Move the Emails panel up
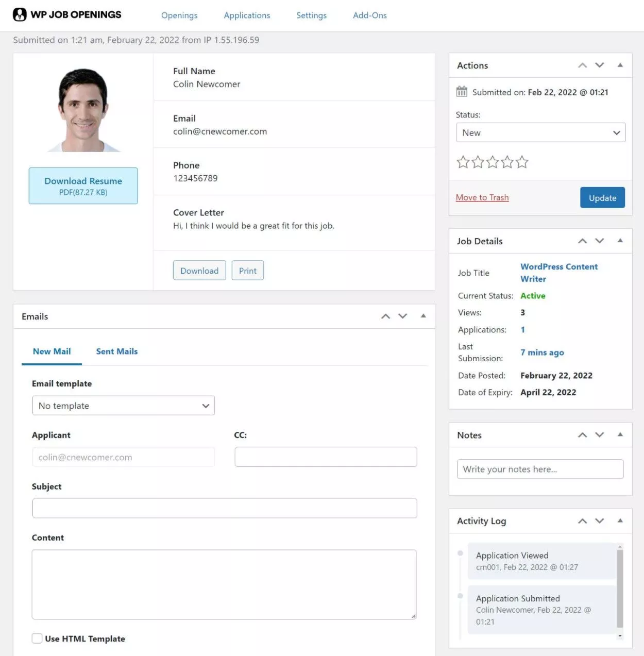 tap(385, 316)
